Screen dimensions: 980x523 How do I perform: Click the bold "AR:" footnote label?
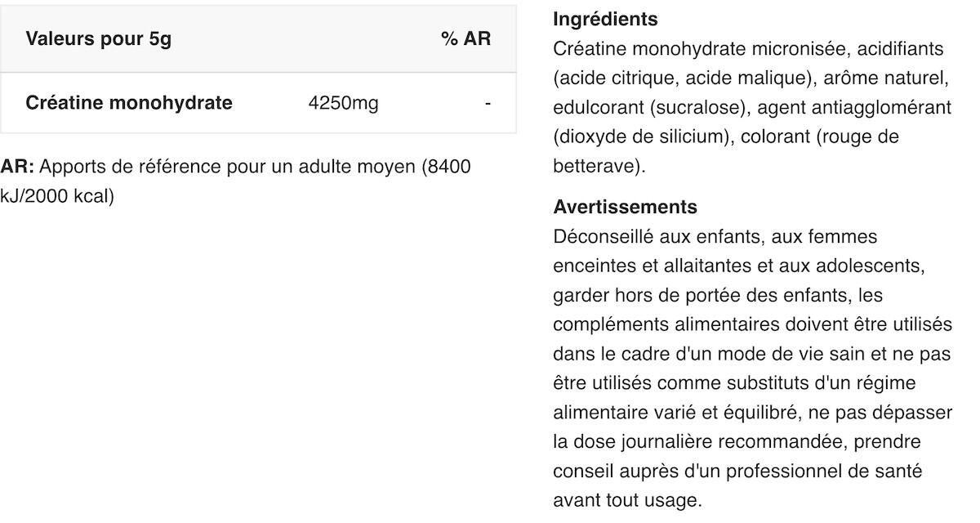point(17,167)
